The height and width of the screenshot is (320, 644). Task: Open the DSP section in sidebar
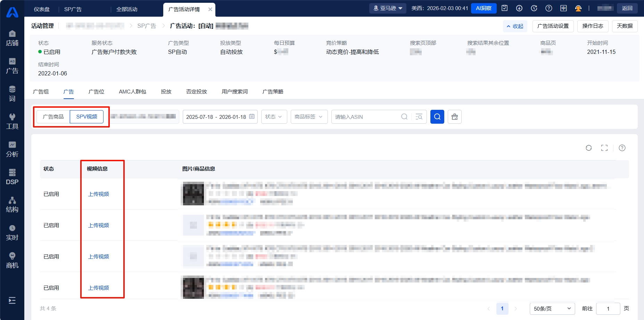(x=12, y=177)
